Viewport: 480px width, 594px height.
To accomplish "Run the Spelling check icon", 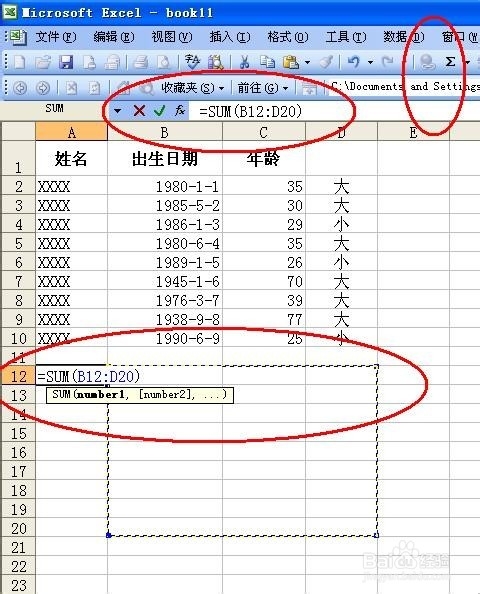I will (x=192, y=62).
